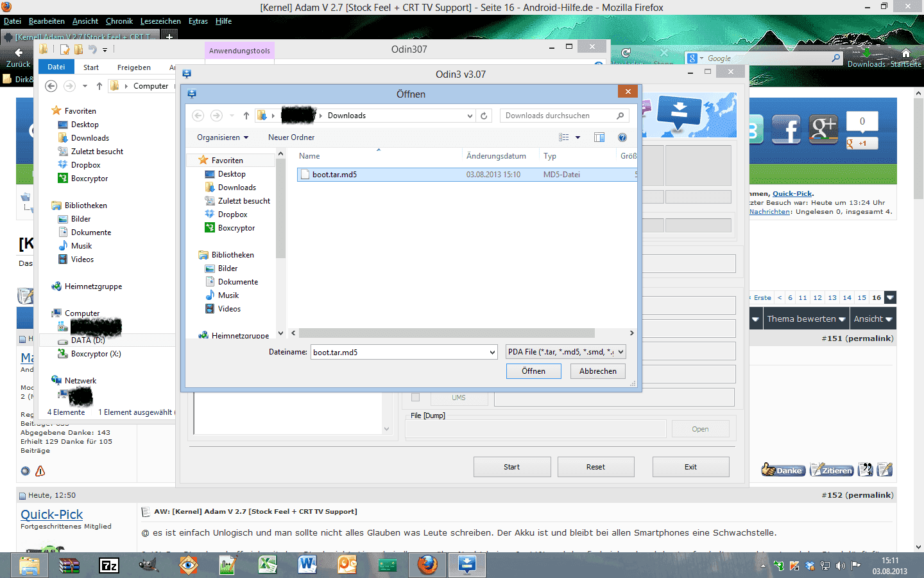Click the Firefox Zurück back arrow
The image size is (924, 578).
pos(19,53)
